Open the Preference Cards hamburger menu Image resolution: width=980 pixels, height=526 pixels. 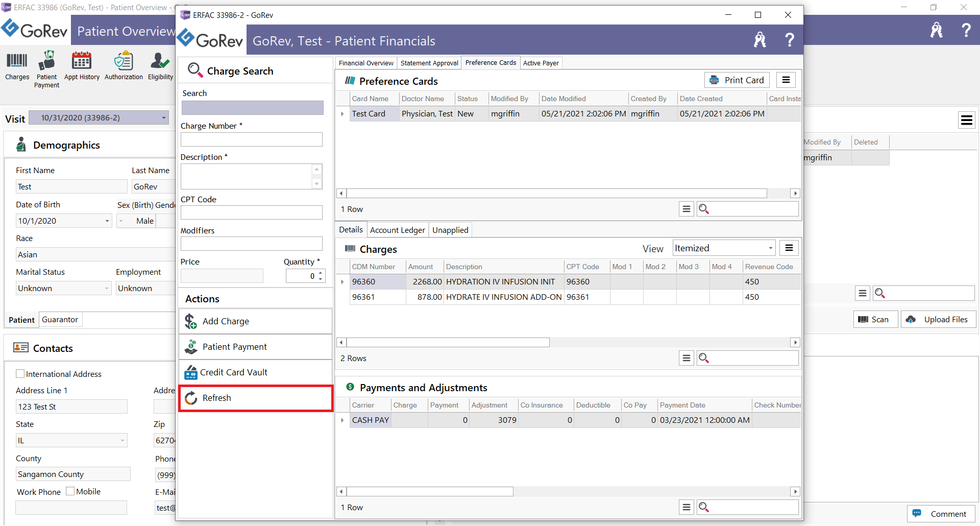786,80
